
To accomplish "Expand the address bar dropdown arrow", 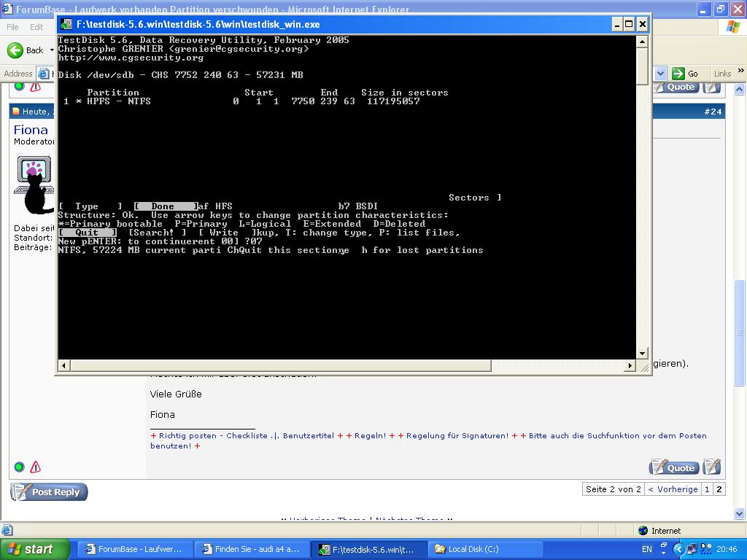I will click(x=660, y=74).
